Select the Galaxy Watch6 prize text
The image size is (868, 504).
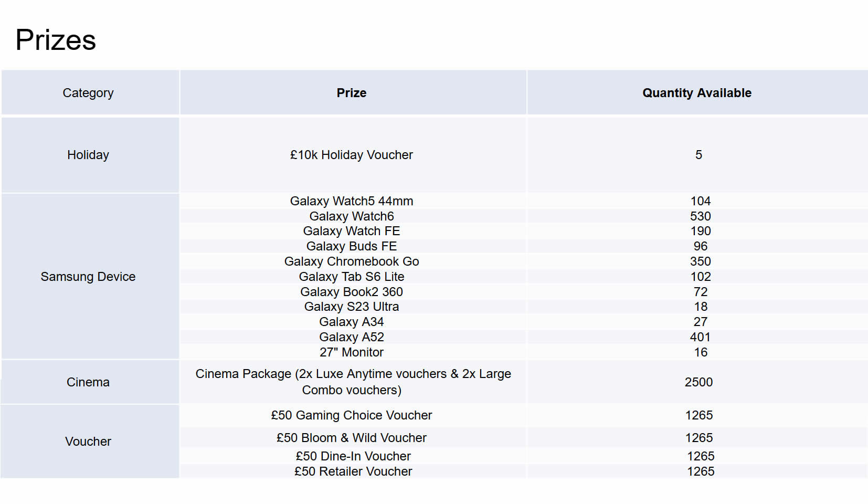352,216
